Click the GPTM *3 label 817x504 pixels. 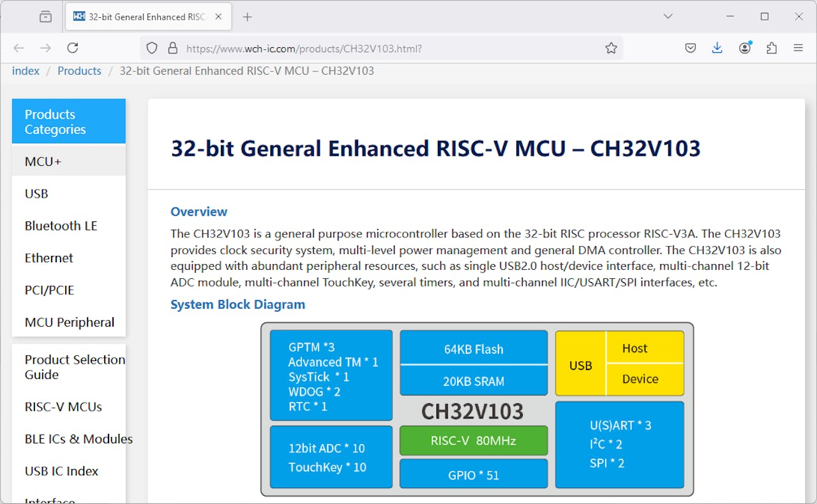(x=311, y=347)
